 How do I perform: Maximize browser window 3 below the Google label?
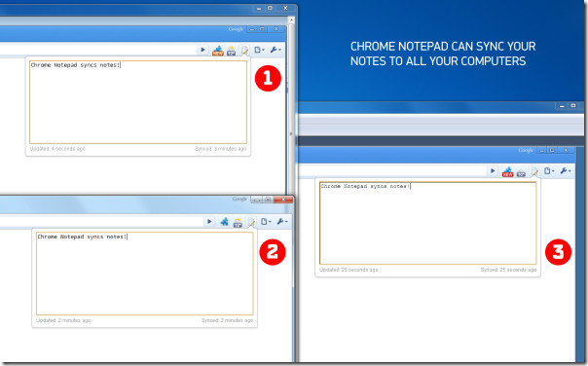click(x=552, y=150)
